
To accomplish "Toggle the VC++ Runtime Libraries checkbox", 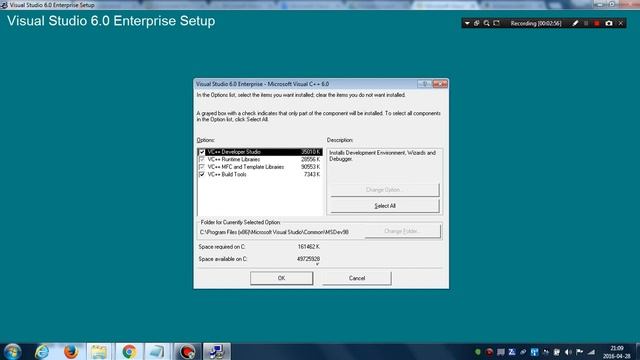I will pyautogui.click(x=202, y=160).
